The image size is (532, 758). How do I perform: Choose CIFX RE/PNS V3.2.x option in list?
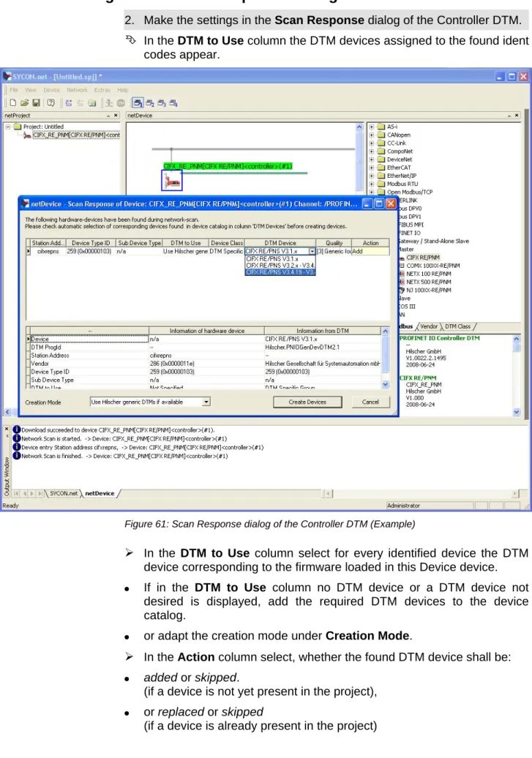(x=280, y=266)
